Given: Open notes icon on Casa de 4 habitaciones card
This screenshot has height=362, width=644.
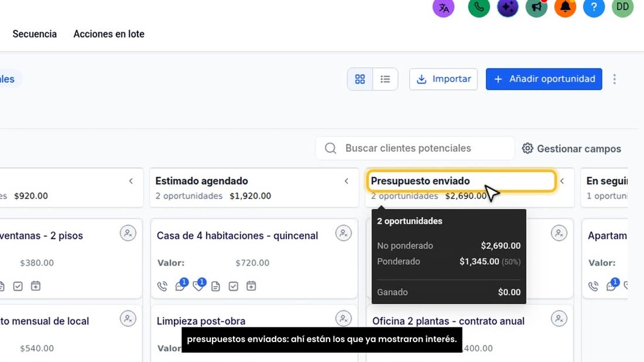Looking at the screenshot, I should pyautogui.click(x=215, y=286).
